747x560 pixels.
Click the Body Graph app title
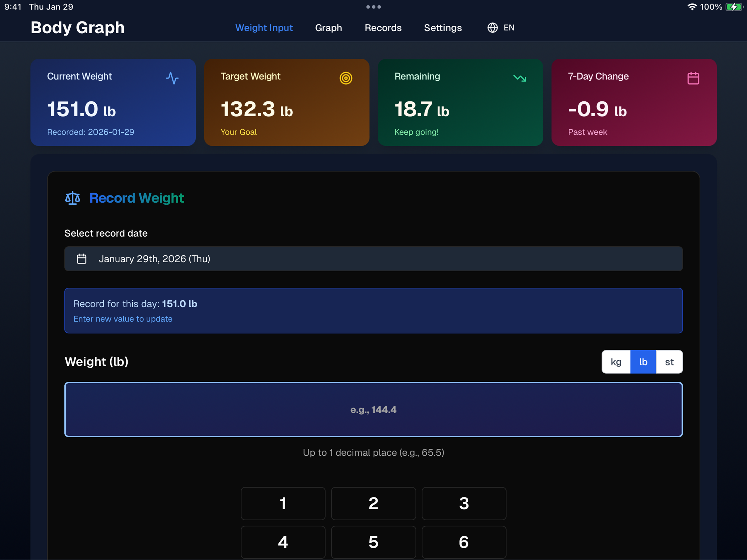(78, 27)
